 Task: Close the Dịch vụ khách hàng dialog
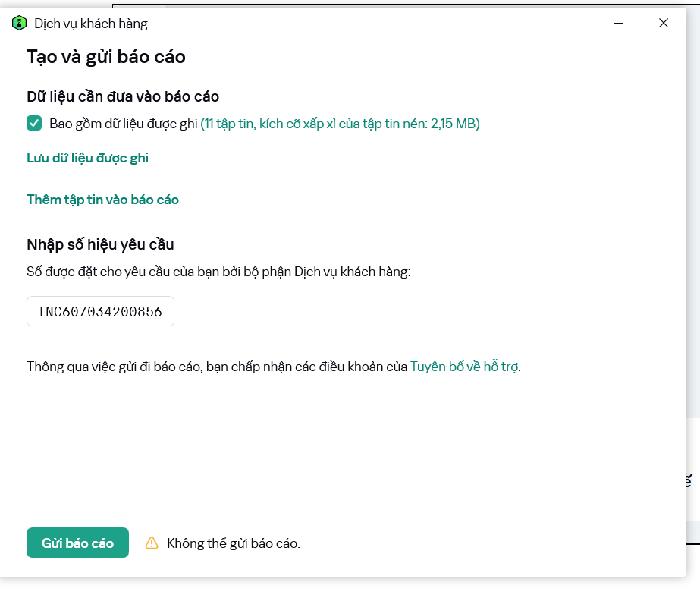click(x=664, y=24)
